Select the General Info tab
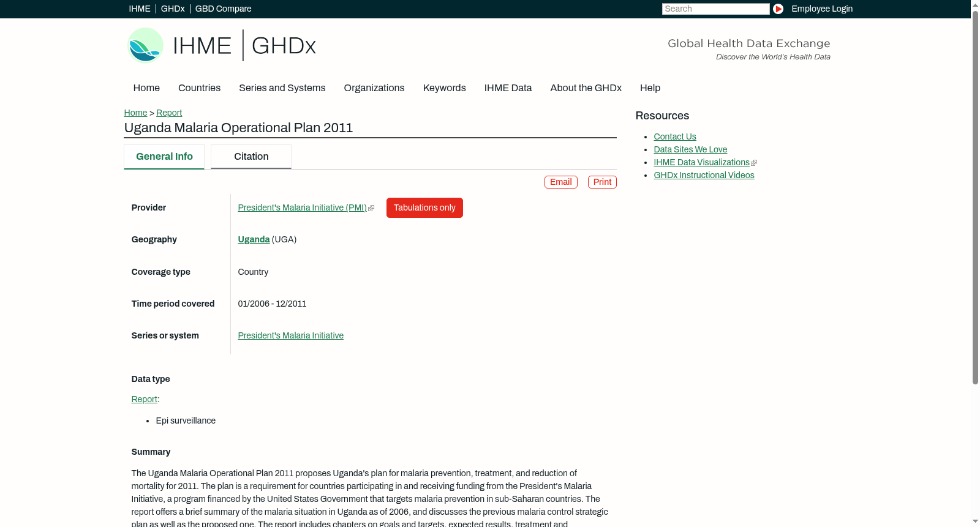Screen dimensions: 980x527 pyautogui.click(x=164, y=157)
